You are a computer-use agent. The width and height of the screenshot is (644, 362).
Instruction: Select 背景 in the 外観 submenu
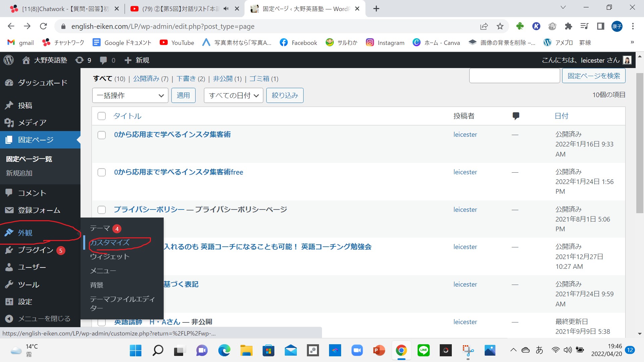(x=97, y=285)
